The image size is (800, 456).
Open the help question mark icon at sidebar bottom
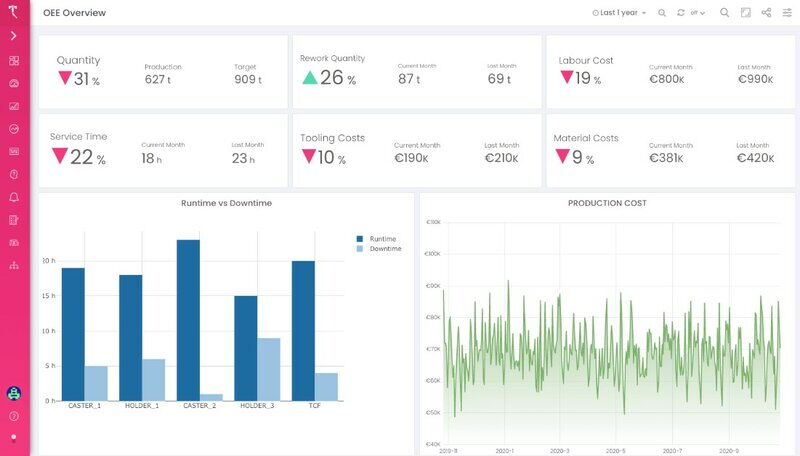(x=14, y=416)
